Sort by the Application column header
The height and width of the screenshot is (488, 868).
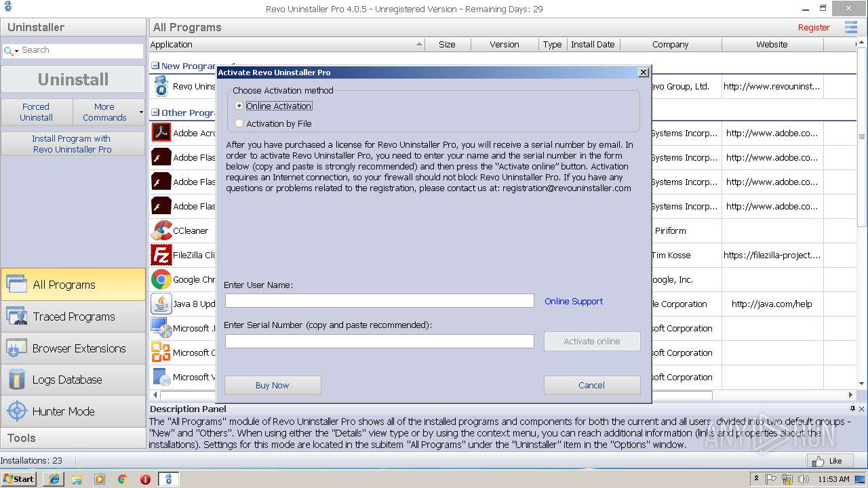[286, 44]
